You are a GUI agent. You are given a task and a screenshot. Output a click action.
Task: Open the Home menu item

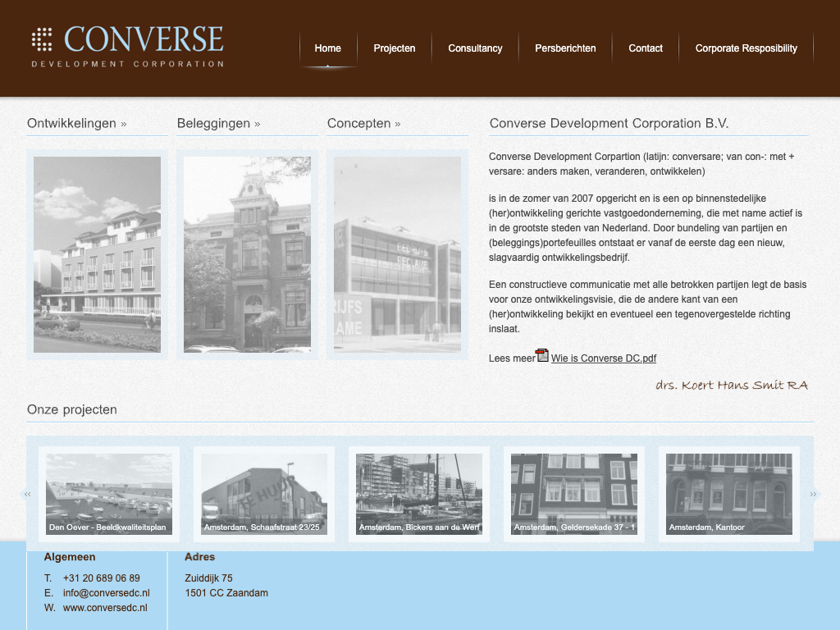tap(328, 48)
